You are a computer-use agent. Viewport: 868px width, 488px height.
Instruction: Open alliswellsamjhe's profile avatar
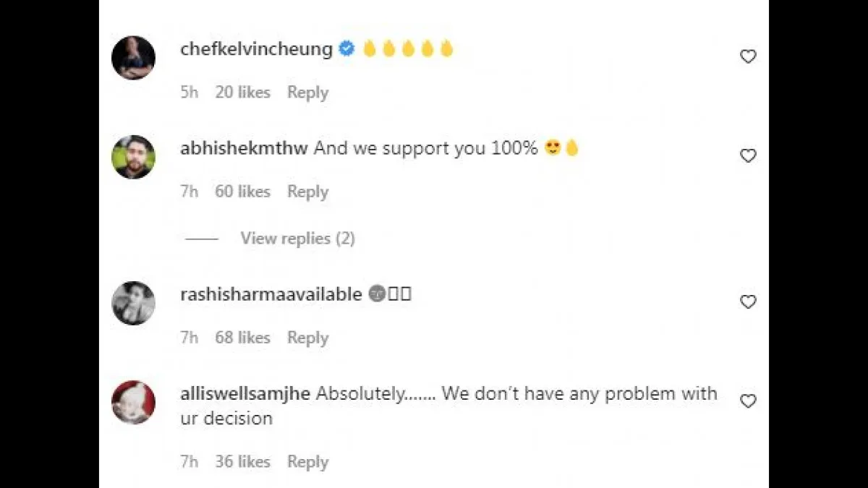tap(133, 402)
